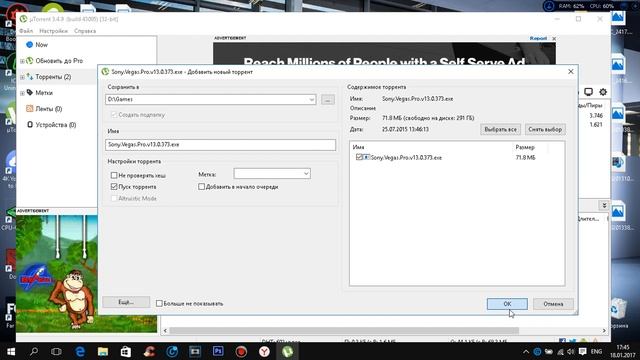This screenshot has height=360, width=640.
Task: Click the ENG language indicator in the tray
Action: 596,351
